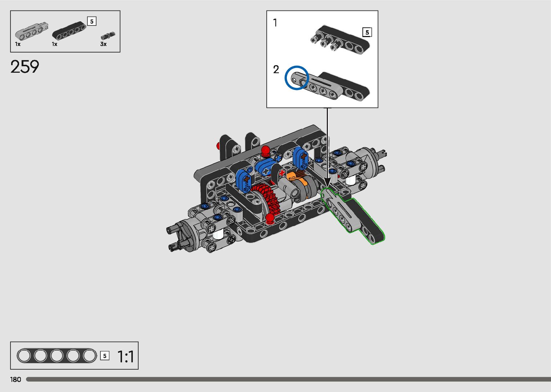This screenshot has height=392, width=551.
Task: Click the small black pin marked 3x
Action: pos(107,35)
